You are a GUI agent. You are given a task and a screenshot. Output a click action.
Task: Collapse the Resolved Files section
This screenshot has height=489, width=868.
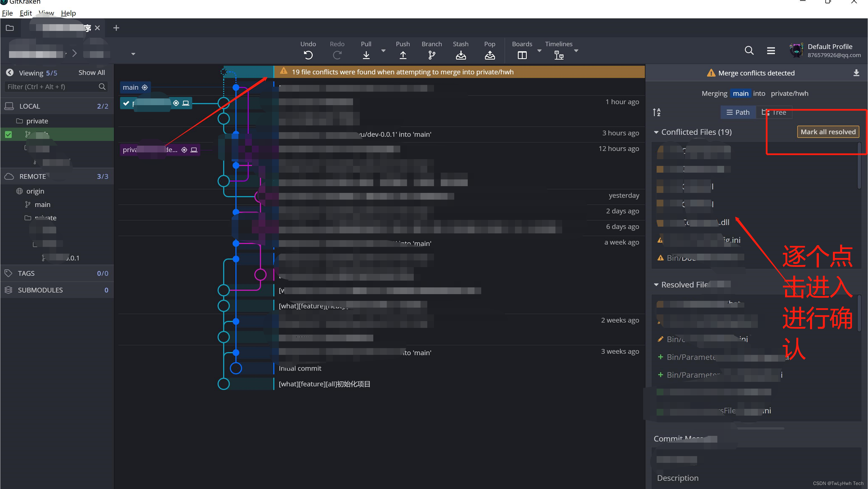[656, 285]
